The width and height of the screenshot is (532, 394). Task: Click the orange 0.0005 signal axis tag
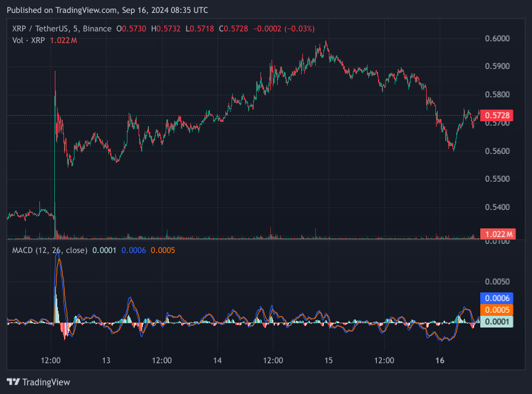click(x=497, y=310)
